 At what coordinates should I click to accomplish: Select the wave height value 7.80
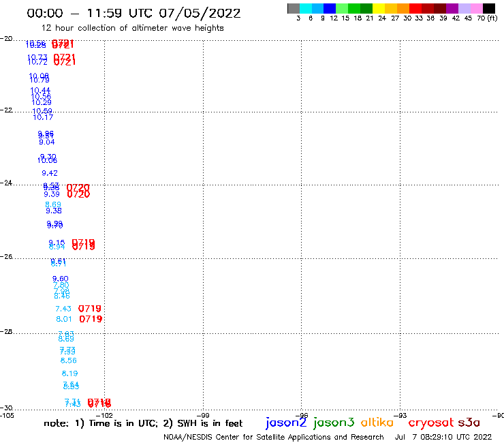pyautogui.click(x=61, y=285)
